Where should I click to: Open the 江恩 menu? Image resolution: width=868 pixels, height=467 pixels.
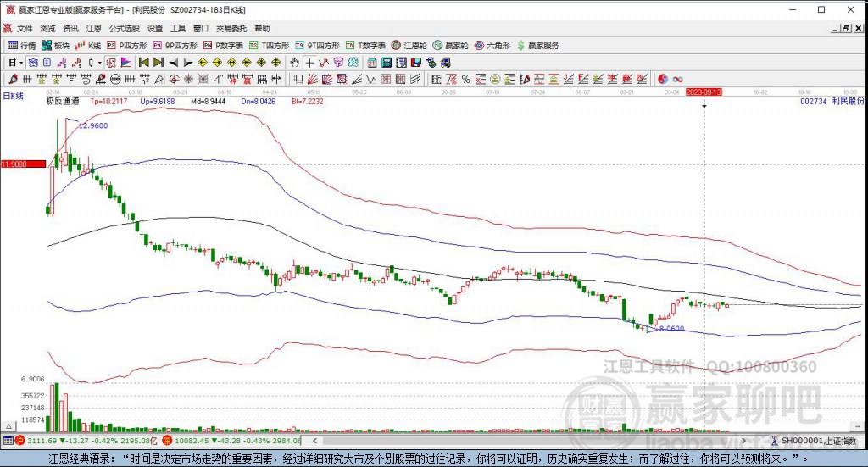point(93,28)
